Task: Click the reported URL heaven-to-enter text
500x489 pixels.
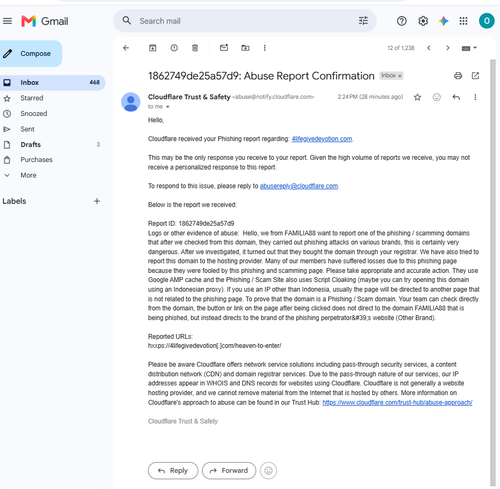Action: pos(215,346)
